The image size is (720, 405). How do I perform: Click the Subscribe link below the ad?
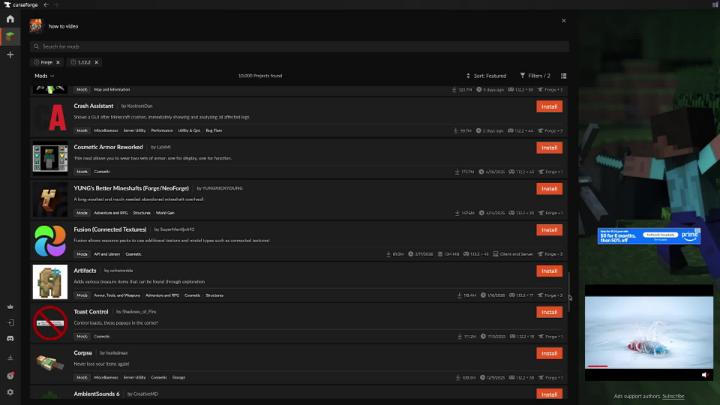point(673,396)
